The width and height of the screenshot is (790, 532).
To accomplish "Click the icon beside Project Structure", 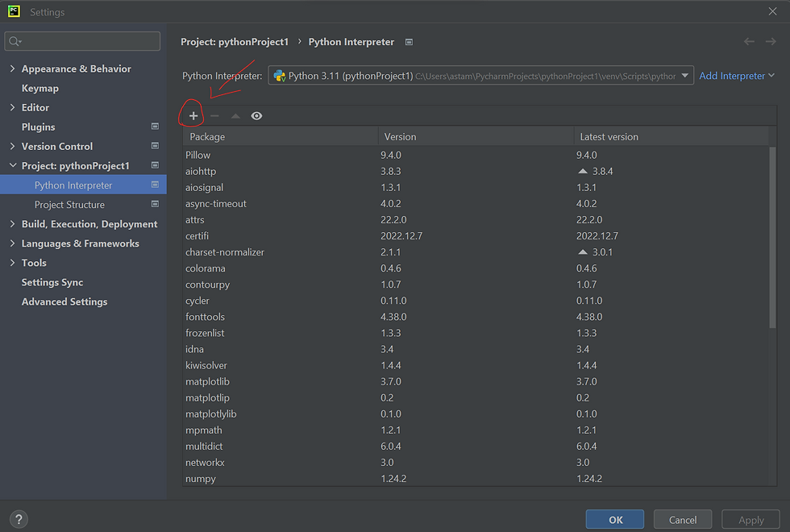I will (x=155, y=204).
